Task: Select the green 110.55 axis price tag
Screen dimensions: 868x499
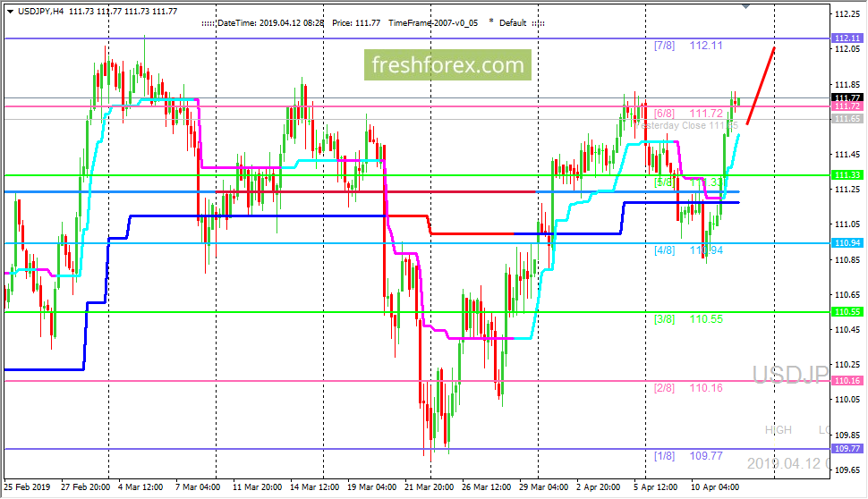Action: click(847, 312)
